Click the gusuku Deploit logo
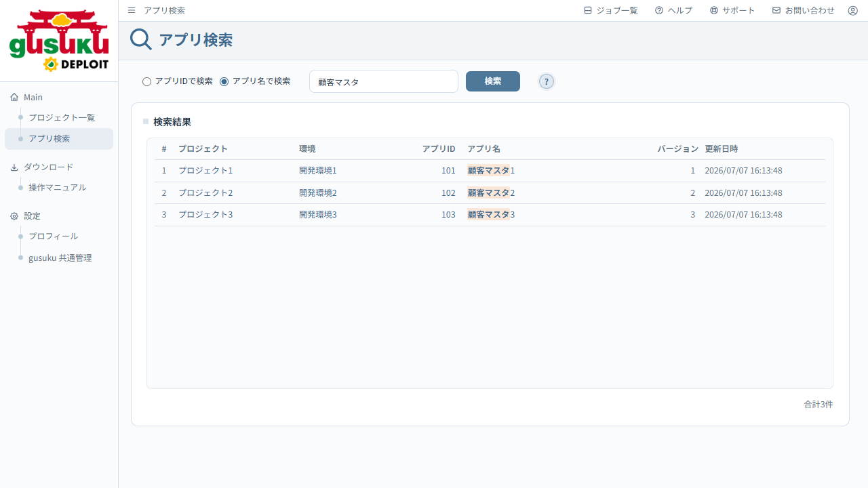Image resolution: width=868 pixels, height=488 pixels. point(59,41)
